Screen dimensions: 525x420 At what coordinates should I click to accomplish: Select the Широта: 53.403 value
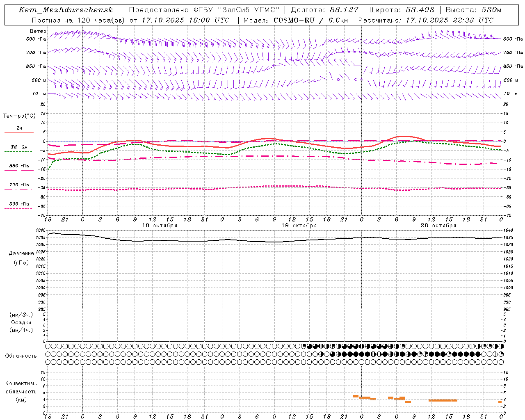(x=402, y=10)
